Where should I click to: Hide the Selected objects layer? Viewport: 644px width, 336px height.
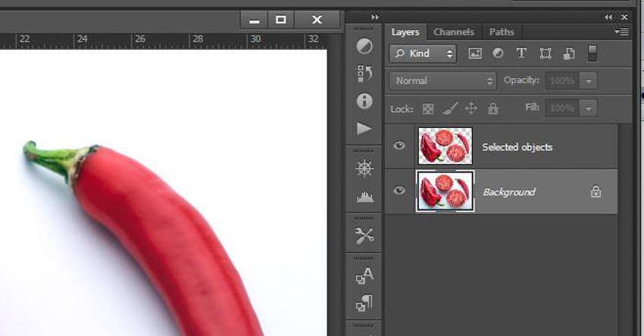coord(399,145)
